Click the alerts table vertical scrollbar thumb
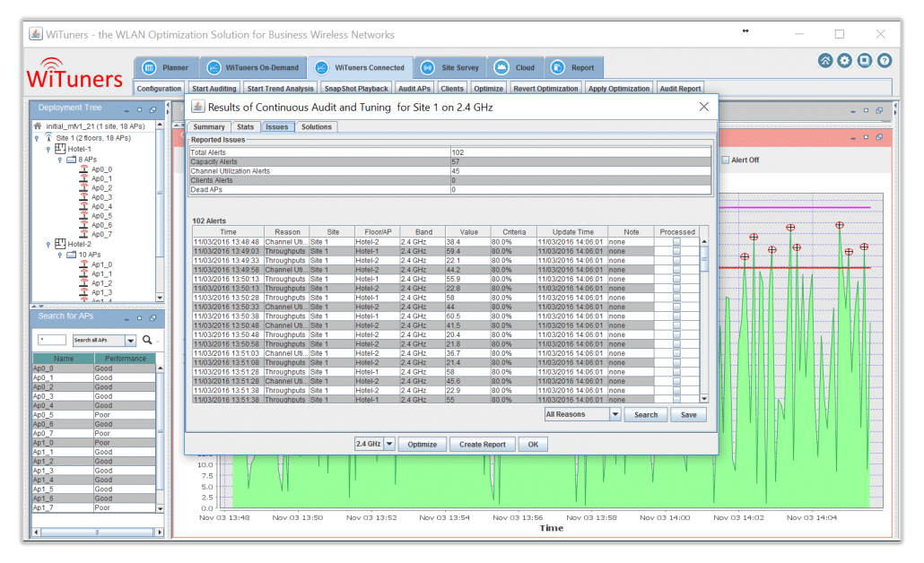Viewport: 924px width, 563px height. 703,258
